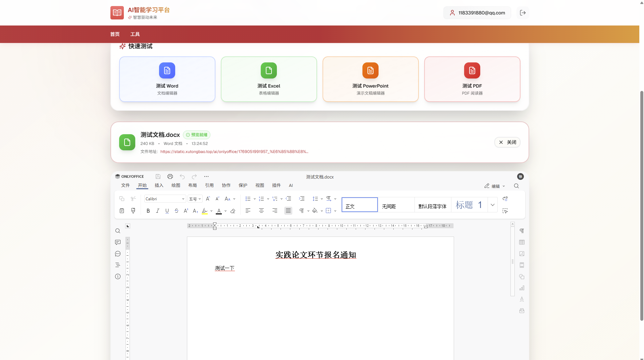The image size is (644, 360).
Task: Click the 测试 Excel quick test card
Action: (x=269, y=79)
